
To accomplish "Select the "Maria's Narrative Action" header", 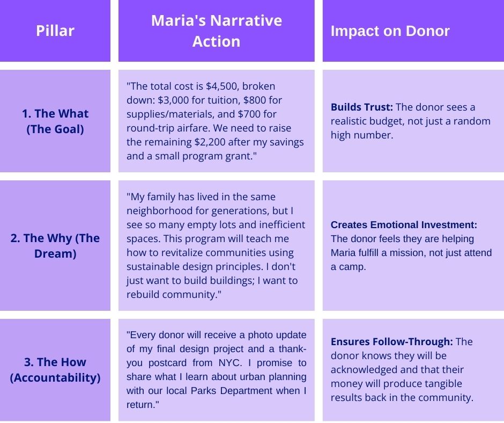I will coord(216,31).
